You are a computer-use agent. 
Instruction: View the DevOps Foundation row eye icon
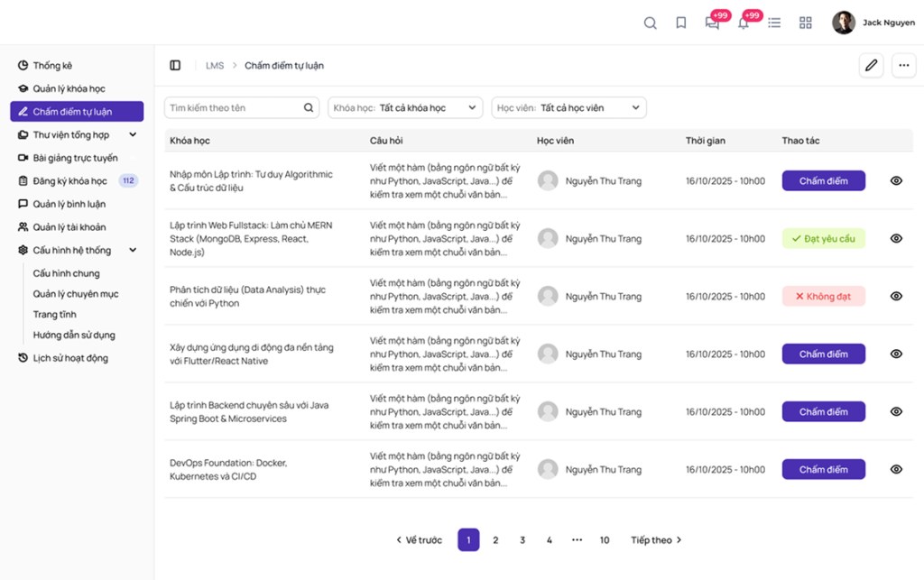point(896,469)
